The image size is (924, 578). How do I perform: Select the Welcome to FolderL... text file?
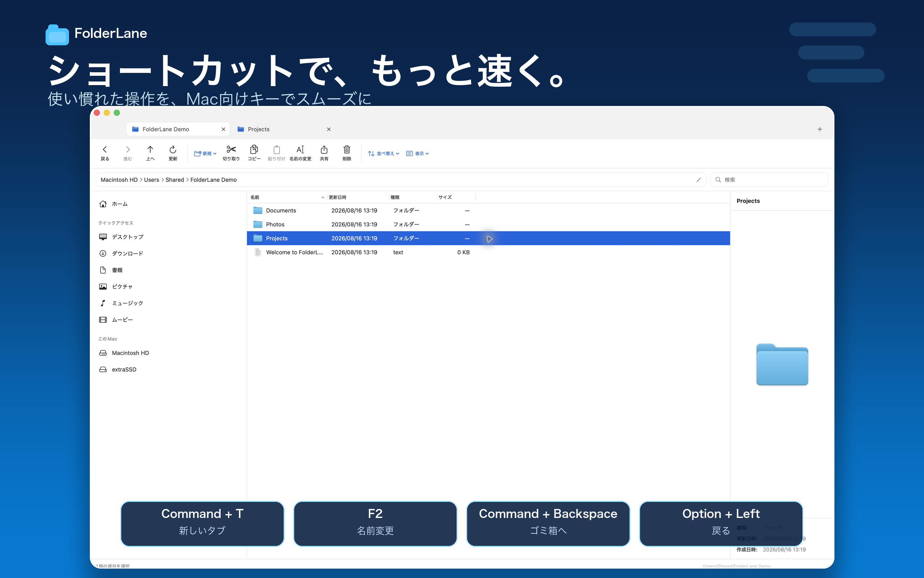pyautogui.click(x=488, y=252)
